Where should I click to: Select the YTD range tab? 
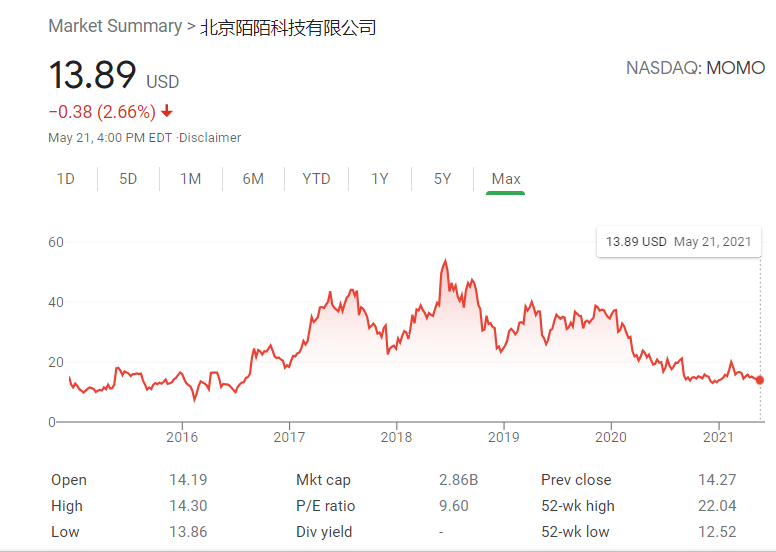pos(316,179)
